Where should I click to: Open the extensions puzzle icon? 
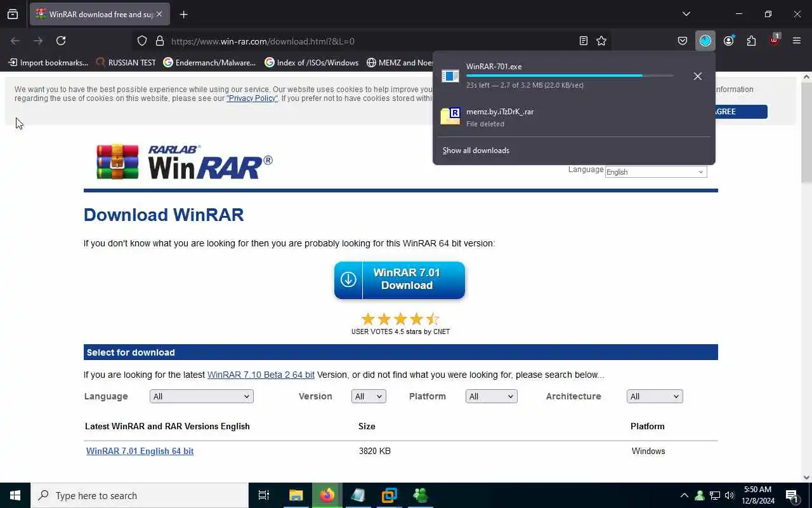(x=751, y=41)
